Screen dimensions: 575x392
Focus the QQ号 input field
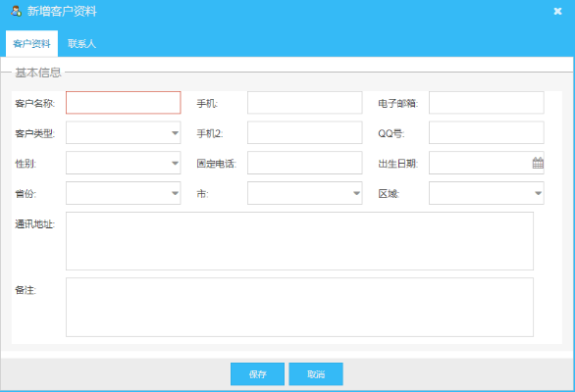[487, 132]
